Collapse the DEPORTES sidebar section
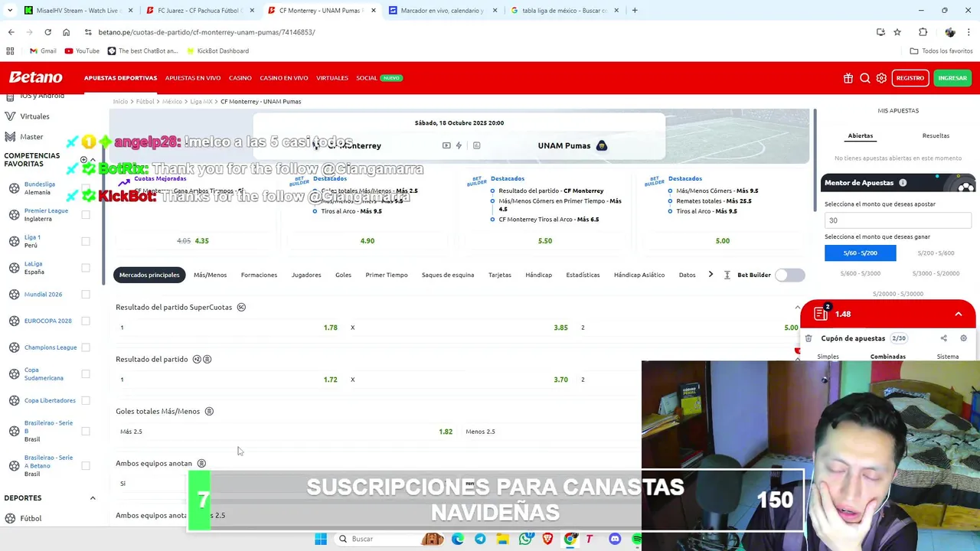980x551 pixels. click(x=93, y=498)
